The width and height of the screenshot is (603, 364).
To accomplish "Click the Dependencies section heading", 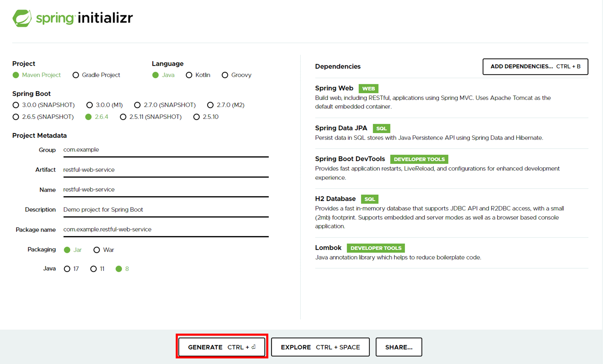I will [x=338, y=66].
